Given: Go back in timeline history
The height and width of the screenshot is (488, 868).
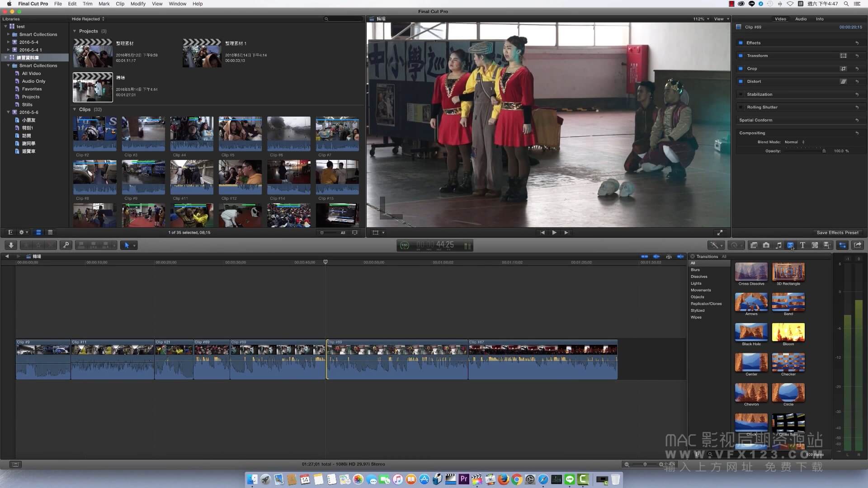Looking at the screenshot, I should (7, 256).
